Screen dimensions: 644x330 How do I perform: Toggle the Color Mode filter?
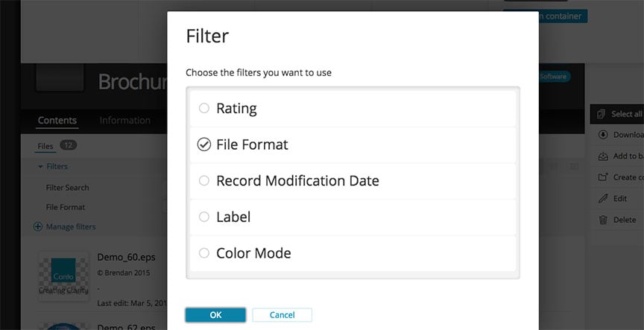pyautogui.click(x=204, y=253)
